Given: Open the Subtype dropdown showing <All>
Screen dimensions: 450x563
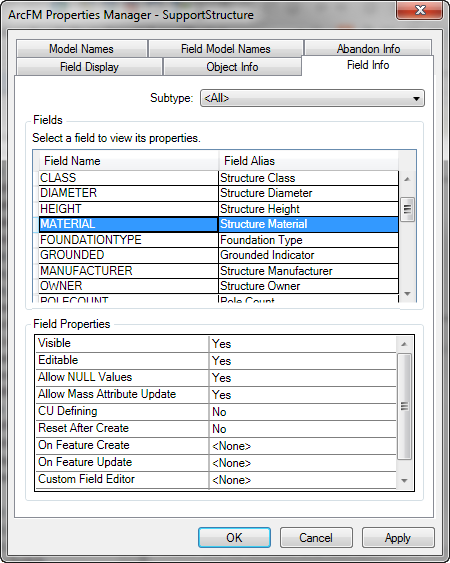Looking at the screenshot, I should pyautogui.click(x=312, y=98).
